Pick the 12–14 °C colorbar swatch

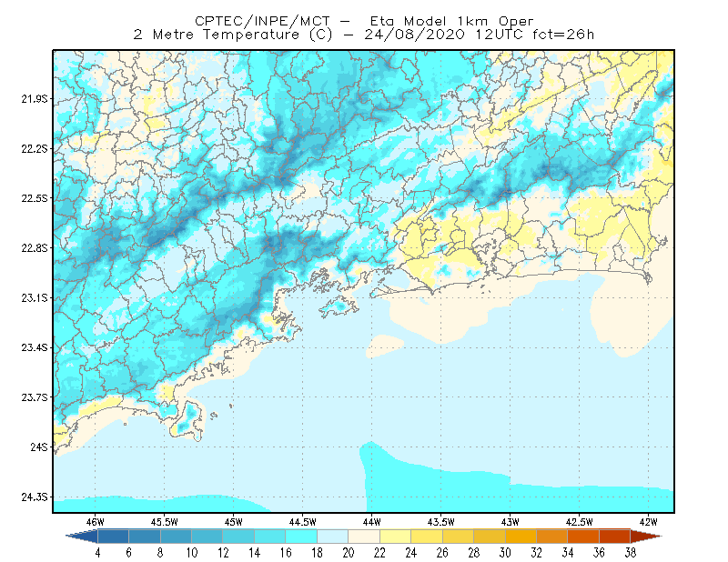238,537
